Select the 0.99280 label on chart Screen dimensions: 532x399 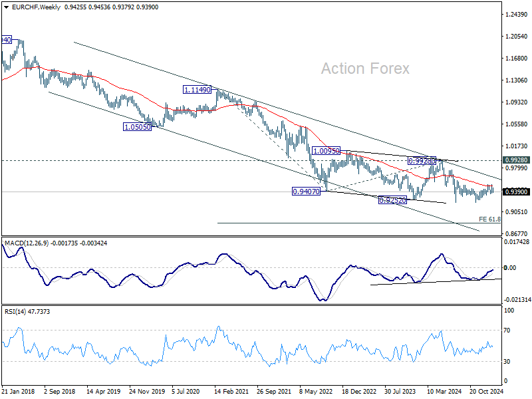coord(422,161)
